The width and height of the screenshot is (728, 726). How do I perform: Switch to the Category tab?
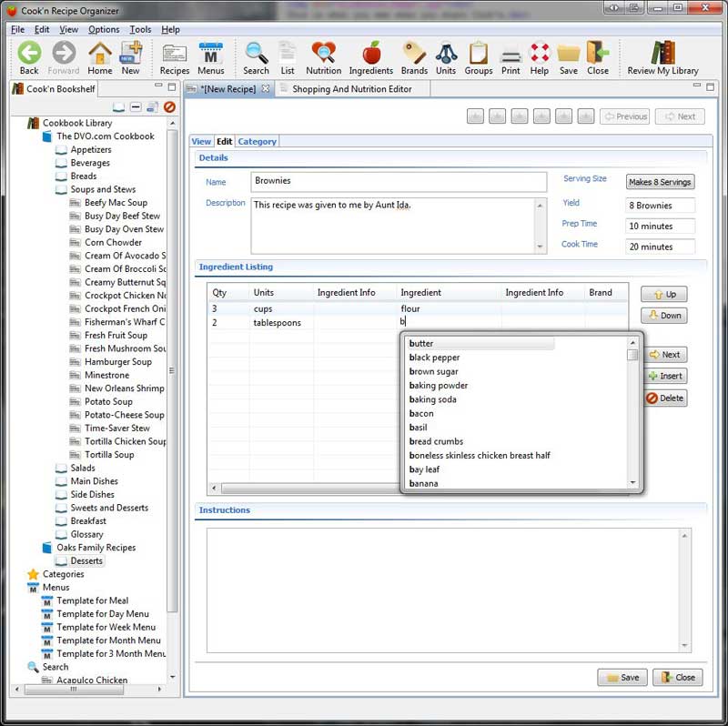[x=258, y=142]
